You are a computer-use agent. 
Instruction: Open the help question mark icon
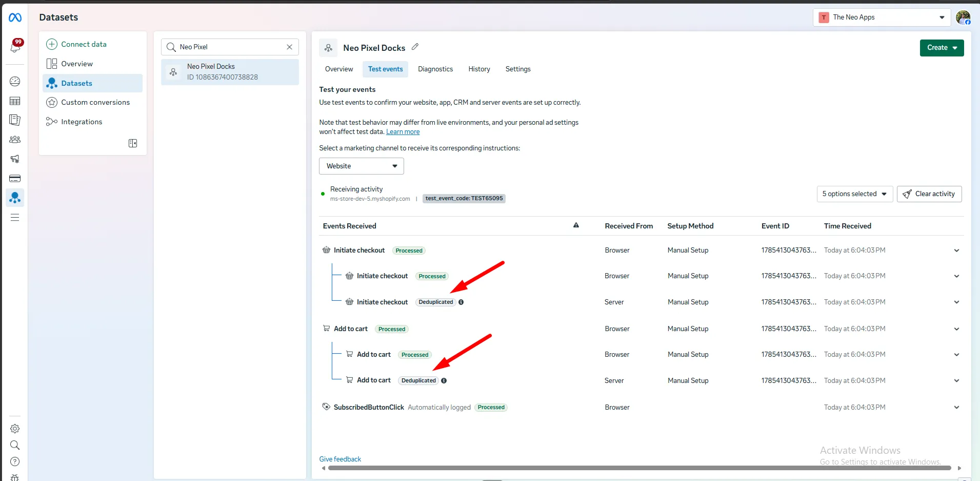click(15, 461)
